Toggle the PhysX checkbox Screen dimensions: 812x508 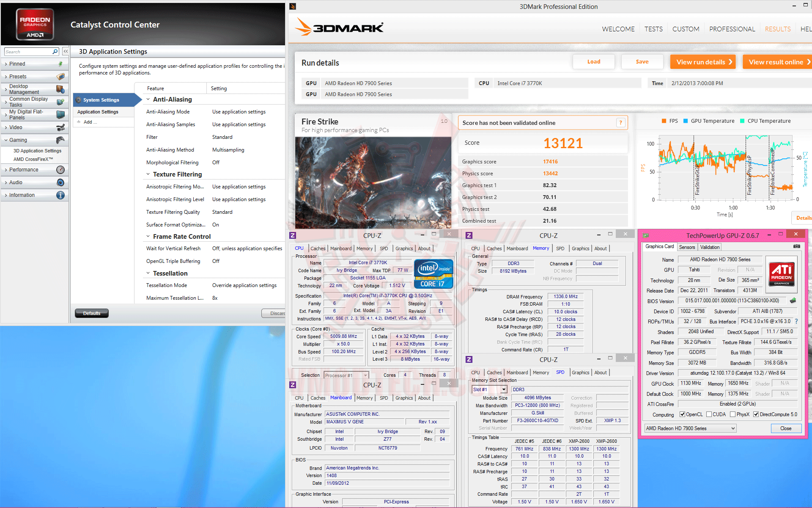pyautogui.click(x=732, y=414)
